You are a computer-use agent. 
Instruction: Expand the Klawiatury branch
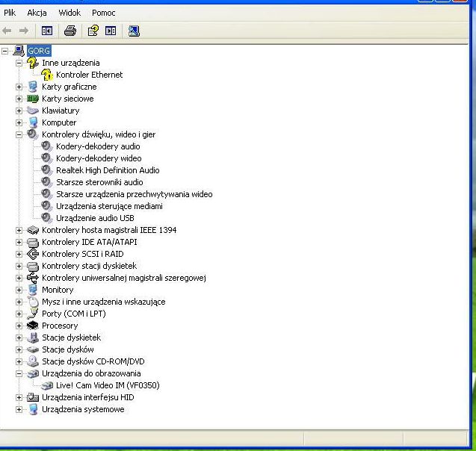click(19, 111)
